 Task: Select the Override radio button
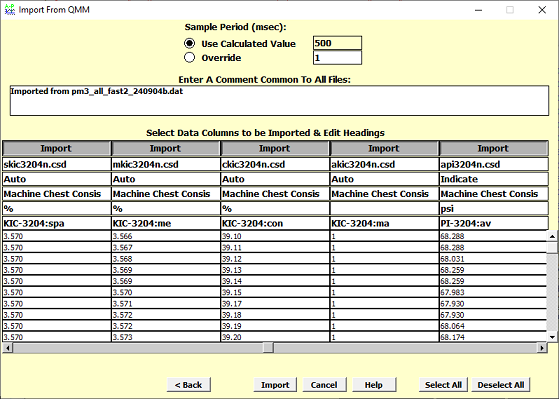tap(189, 57)
